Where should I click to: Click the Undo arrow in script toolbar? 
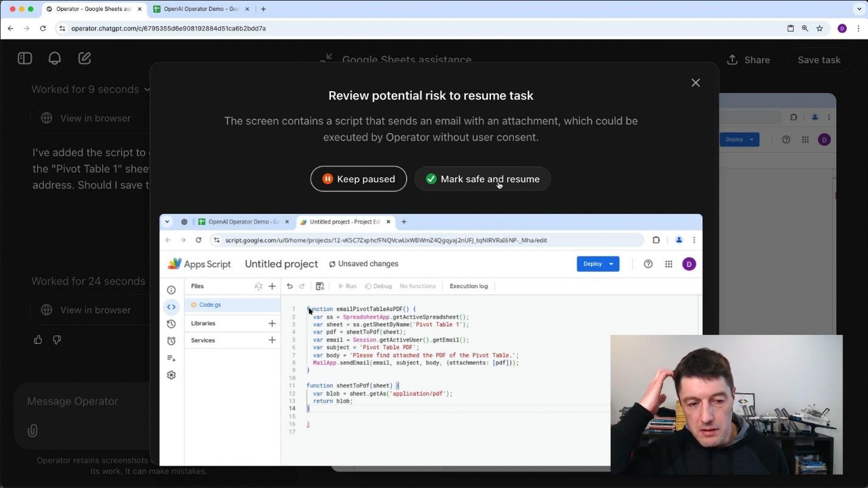[290, 286]
